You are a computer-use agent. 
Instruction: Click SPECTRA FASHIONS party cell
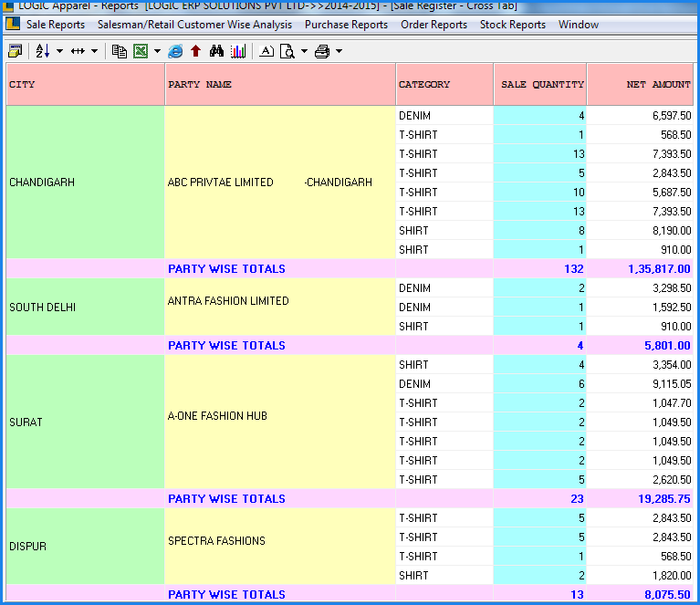280,546
